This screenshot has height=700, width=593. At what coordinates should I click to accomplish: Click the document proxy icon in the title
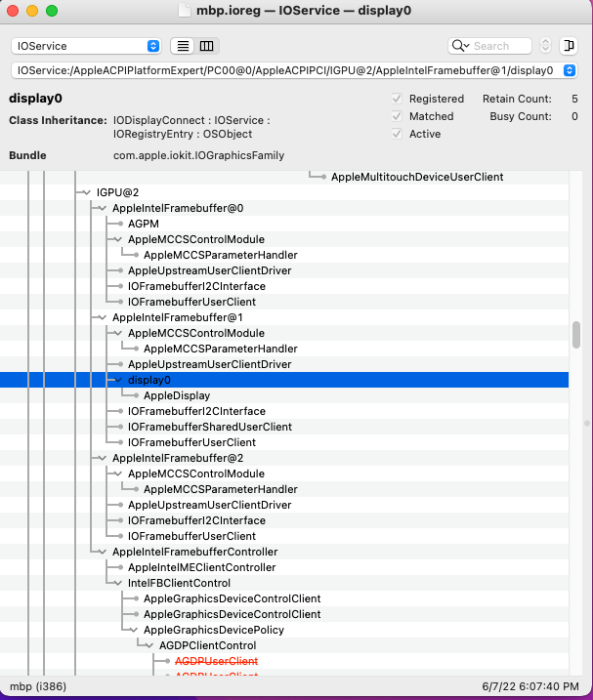pyautogui.click(x=184, y=11)
